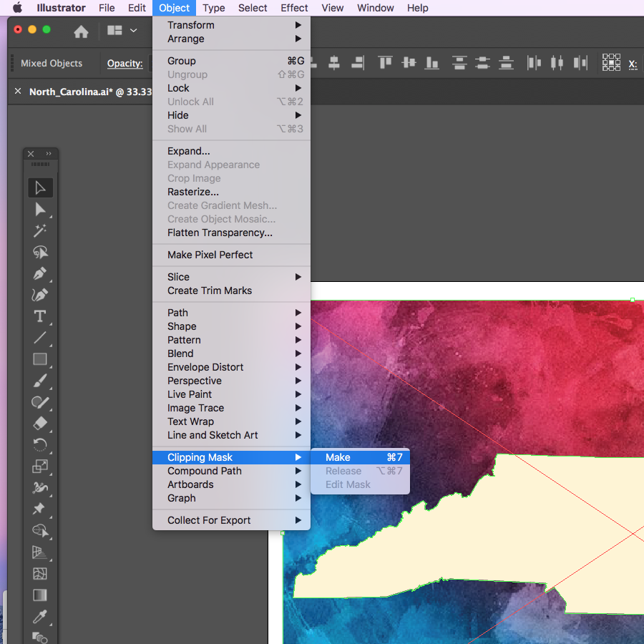This screenshot has width=644, height=644.
Task: Select the Rectangle tool
Action: (x=40, y=359)
